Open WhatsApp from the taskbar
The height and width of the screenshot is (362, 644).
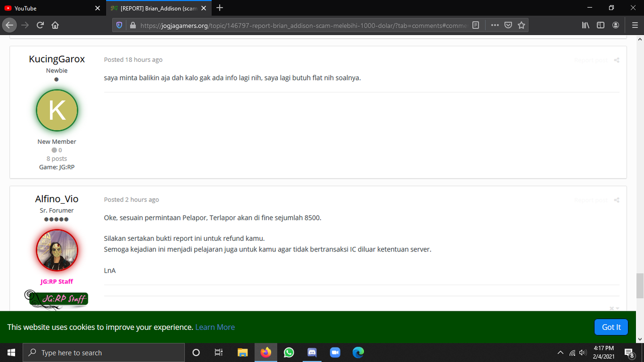point(289,352)
